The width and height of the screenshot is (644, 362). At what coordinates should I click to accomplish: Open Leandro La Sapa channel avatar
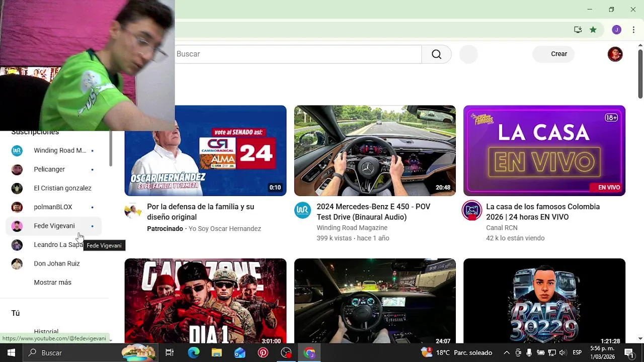17,245
